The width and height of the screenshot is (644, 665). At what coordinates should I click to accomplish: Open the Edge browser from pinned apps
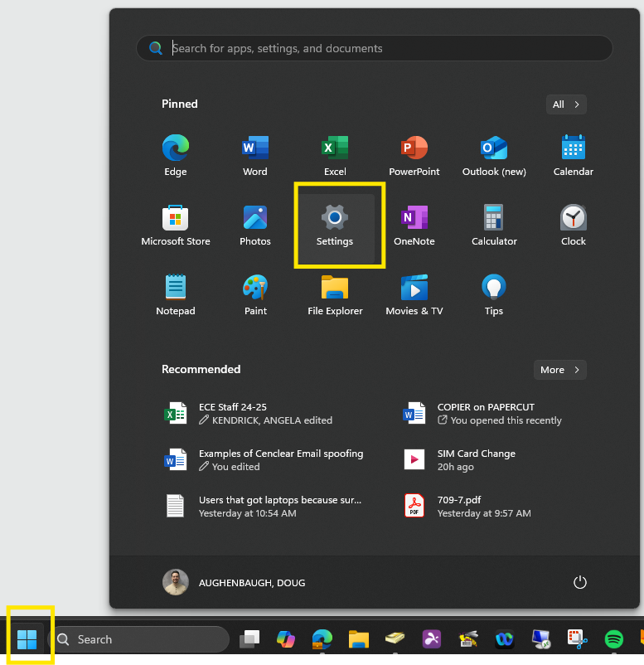point(176,155)
